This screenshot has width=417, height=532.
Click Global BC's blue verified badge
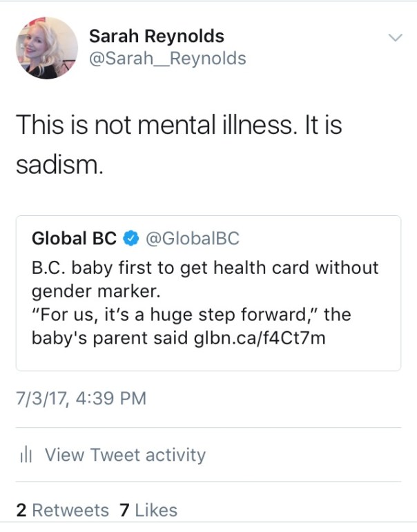pos(130,239)
